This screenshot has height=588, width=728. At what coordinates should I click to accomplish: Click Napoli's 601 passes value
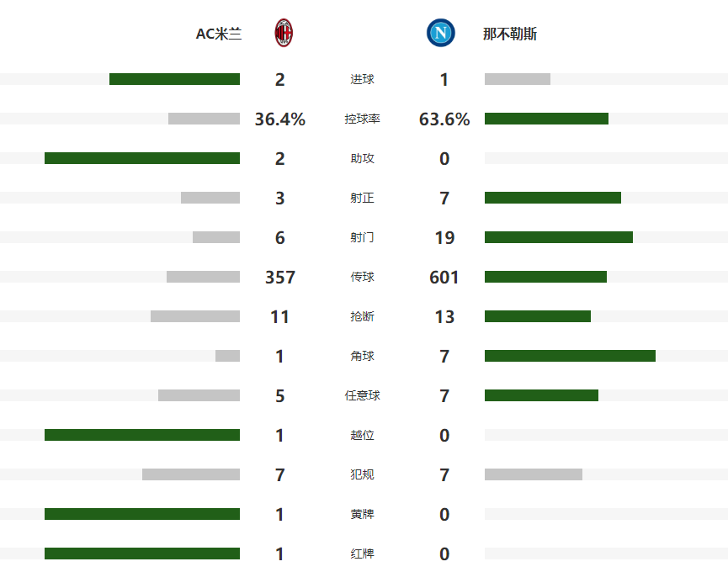coord(444,278)
